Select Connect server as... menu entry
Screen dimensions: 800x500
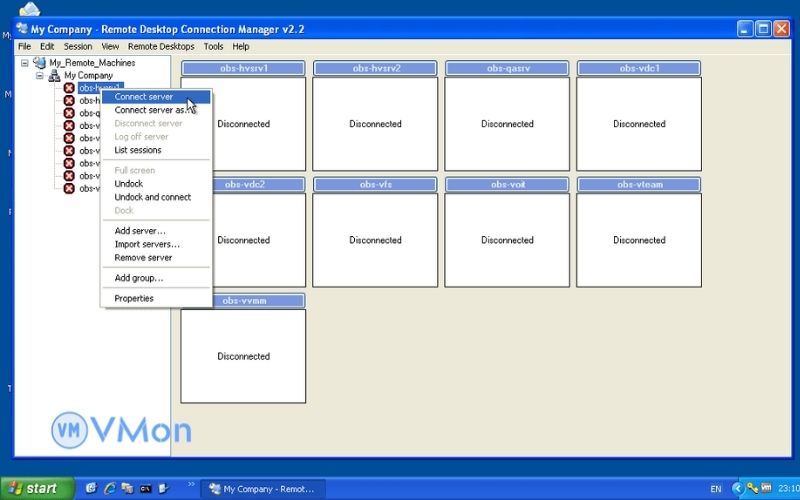point(156,110)
